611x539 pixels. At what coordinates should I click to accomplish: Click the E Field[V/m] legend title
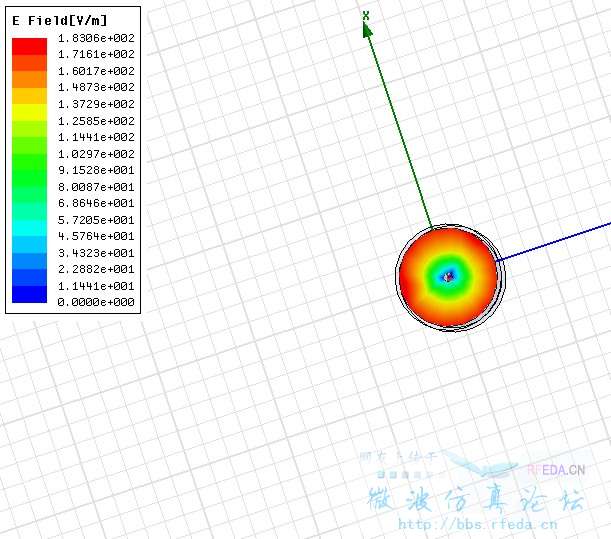click(x=60, y=20)
